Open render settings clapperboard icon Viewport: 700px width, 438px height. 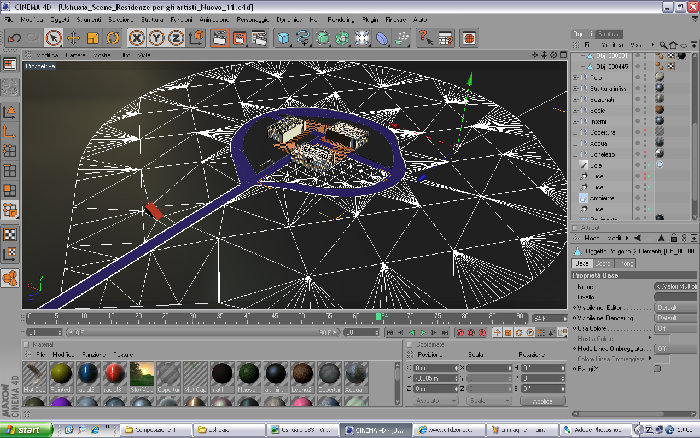(259, 38)
